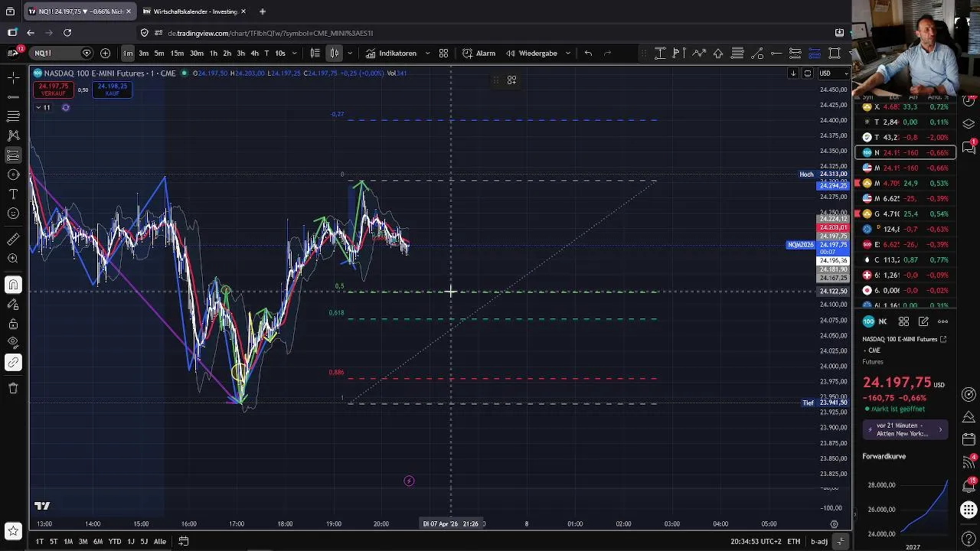Select the watchlist row with 113,2
This screenshot has width=980, height=551.
coord(905,259)
